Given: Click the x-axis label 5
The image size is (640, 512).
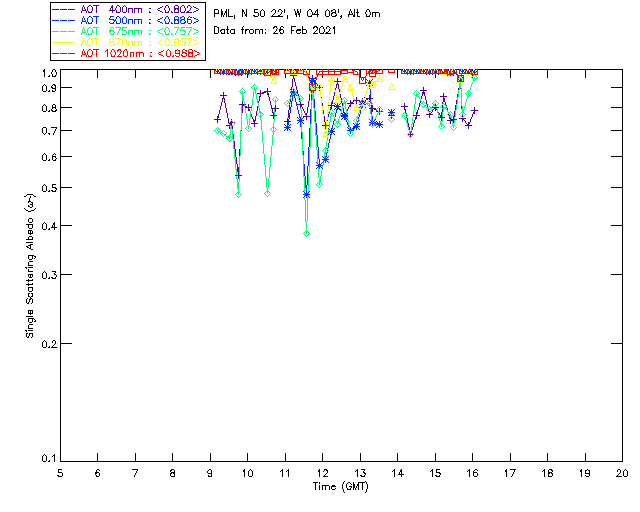Looking at the screenshot, I should [60, 473].
